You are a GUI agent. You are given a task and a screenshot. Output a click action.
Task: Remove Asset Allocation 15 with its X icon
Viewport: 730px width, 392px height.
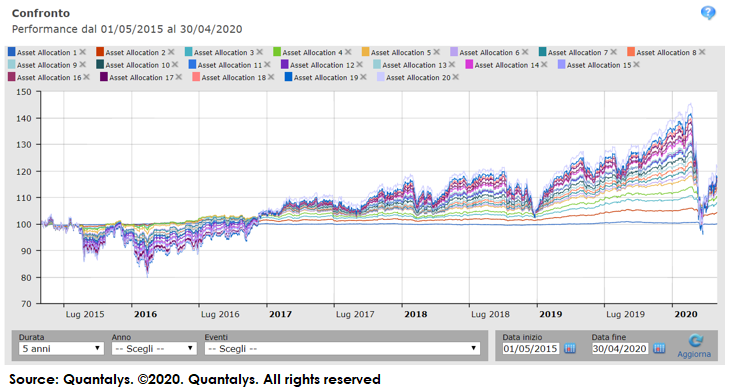coord(636,65)
